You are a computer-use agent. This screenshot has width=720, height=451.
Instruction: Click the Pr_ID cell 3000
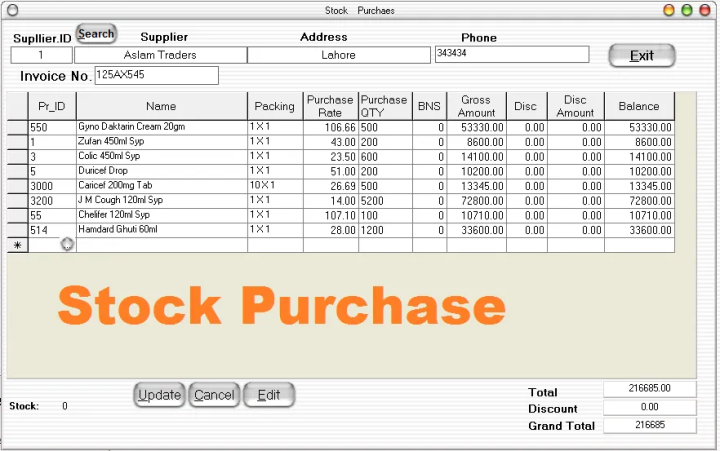[52, 186]
